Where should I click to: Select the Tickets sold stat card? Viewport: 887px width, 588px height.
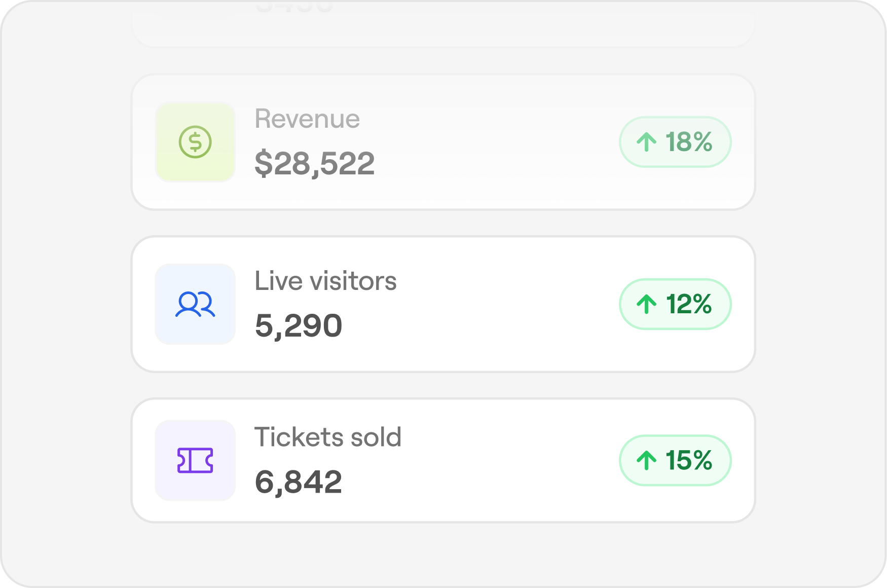click(444, 460)
